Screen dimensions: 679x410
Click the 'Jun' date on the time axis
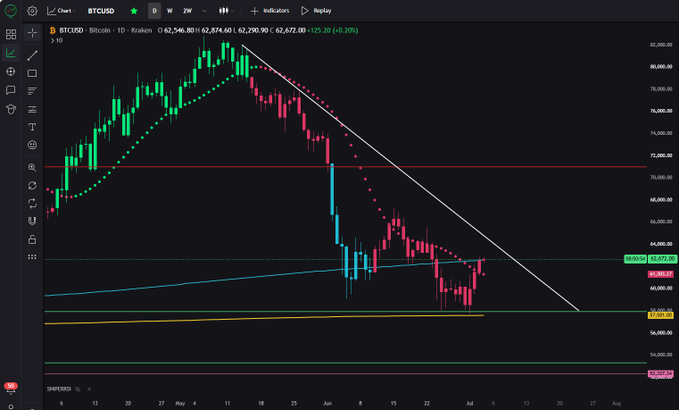tap(327, 403)
